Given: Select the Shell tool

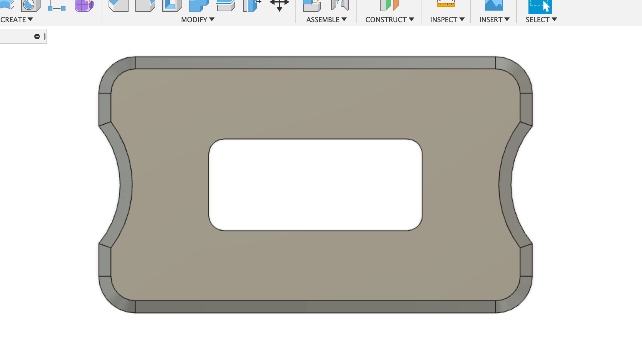Looking at the screenshot, I should [172, 5].
